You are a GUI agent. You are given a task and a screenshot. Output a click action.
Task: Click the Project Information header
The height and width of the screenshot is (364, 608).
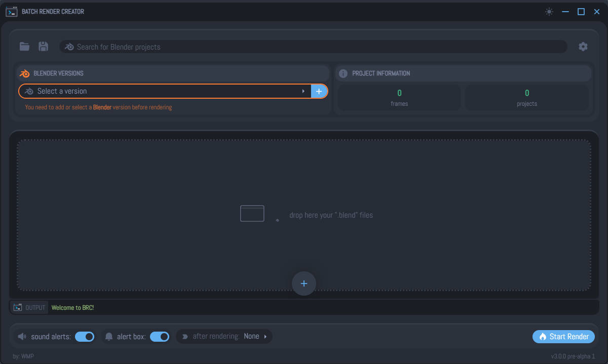pos(464,73)
